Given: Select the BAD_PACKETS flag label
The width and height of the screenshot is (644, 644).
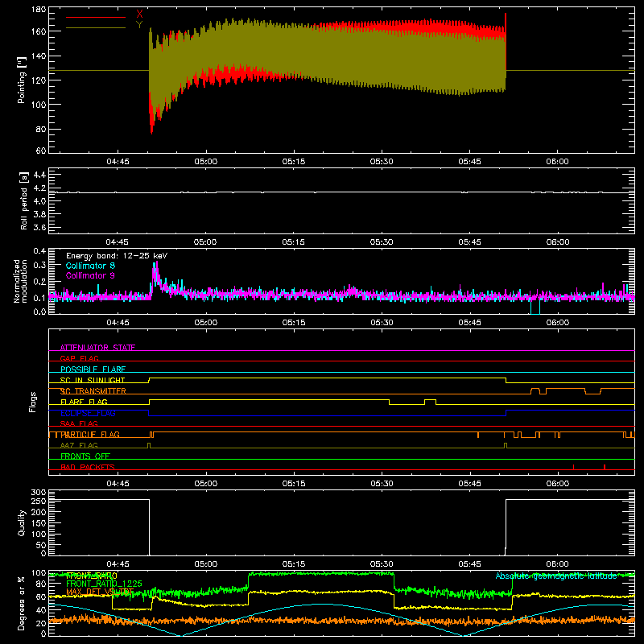Looking at the screenshot, I should coord(88,467).
